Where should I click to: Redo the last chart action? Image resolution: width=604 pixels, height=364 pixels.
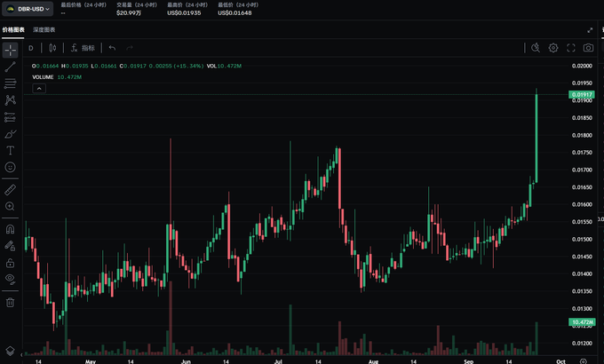click(x=130, y=48)
